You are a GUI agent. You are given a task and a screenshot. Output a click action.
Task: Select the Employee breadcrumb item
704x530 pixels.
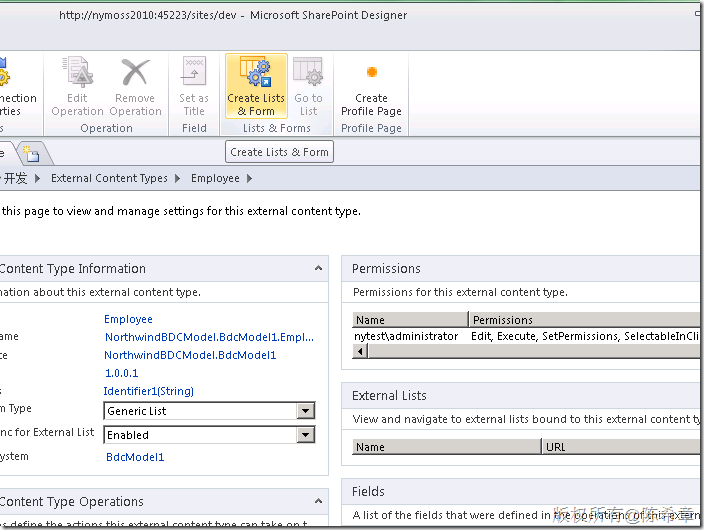(x=215, y=178)
